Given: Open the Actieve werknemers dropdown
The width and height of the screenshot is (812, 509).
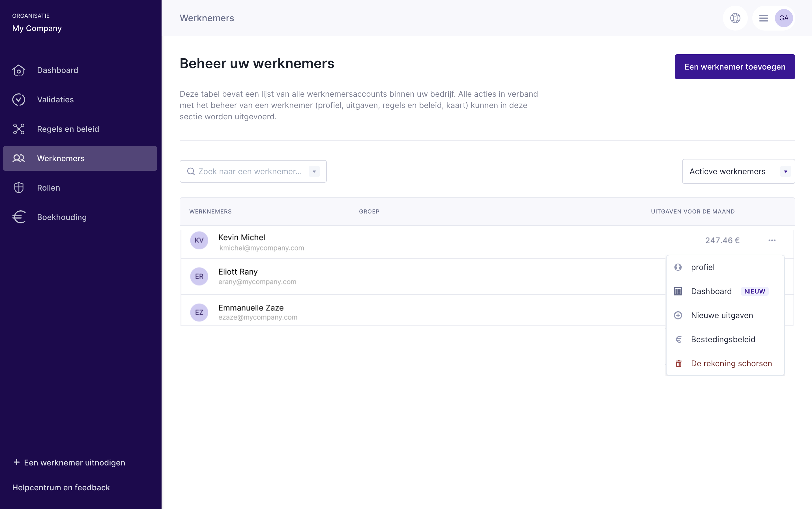Looking at the screenshot, I should pos(738,172).
